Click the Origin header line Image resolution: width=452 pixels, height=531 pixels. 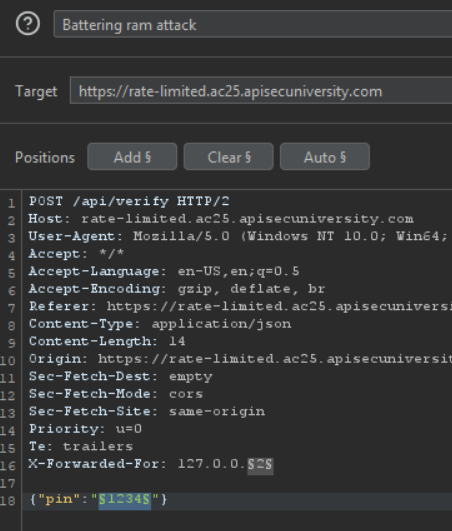[x=240, y=359]
